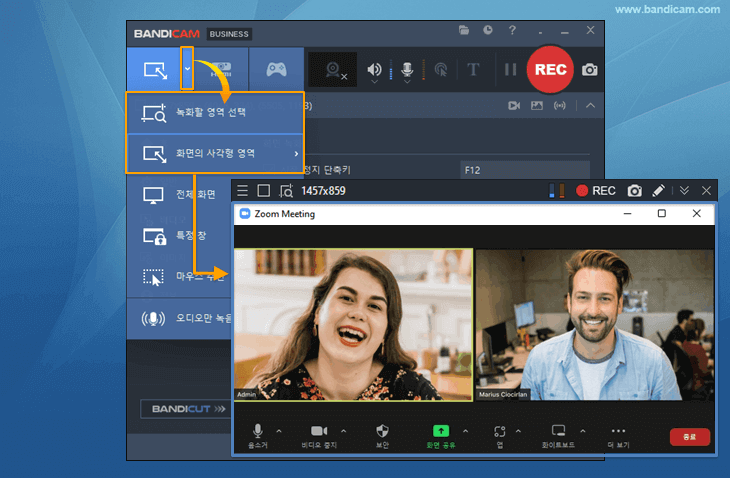The width and height of the screenshot is (730, 478).
Task: Open the "화면의 사각형 영역" submenu
Action: pyautogui.click(x=215, y=153)
